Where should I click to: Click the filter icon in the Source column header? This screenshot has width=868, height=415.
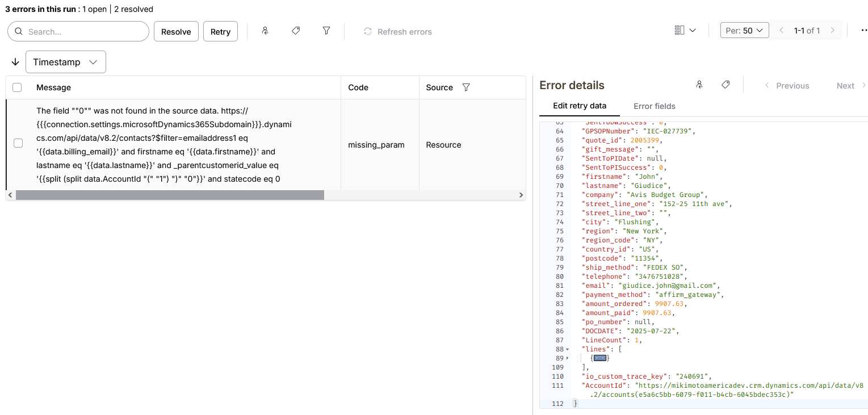click(x=466, y=87)
